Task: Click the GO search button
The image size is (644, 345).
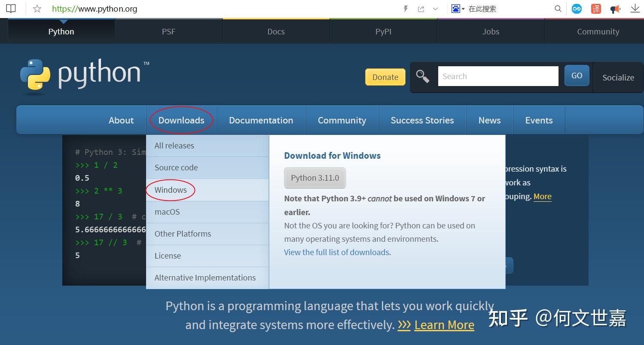Action: [x=577, y=75]
